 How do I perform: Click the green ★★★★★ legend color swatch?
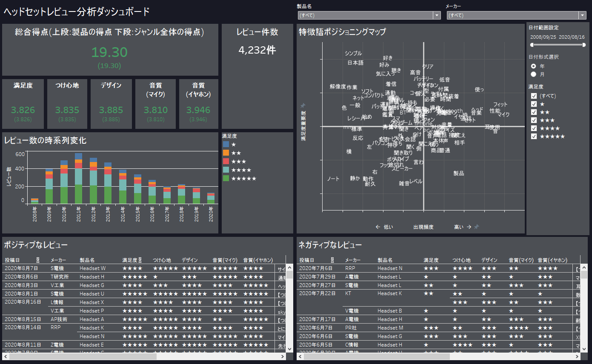pyautogui.click(x=226, y=178)
